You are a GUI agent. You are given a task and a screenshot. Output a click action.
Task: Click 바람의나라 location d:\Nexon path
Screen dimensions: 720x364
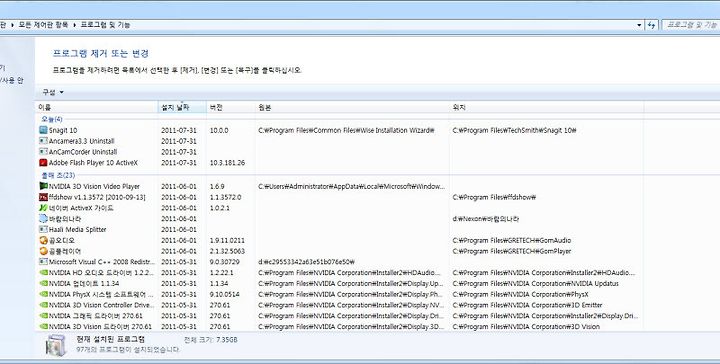[486, 219]
